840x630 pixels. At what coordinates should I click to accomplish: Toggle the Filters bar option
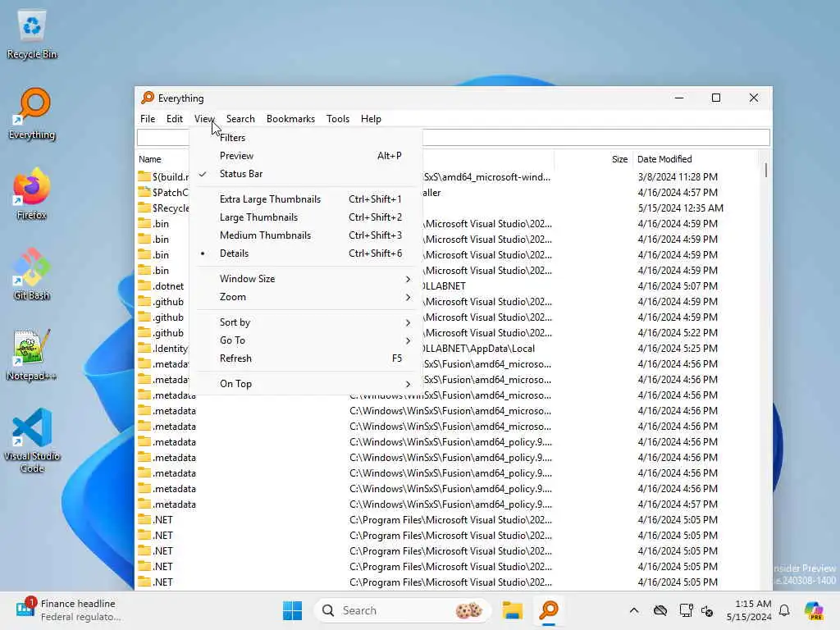[x=307, y=138]
